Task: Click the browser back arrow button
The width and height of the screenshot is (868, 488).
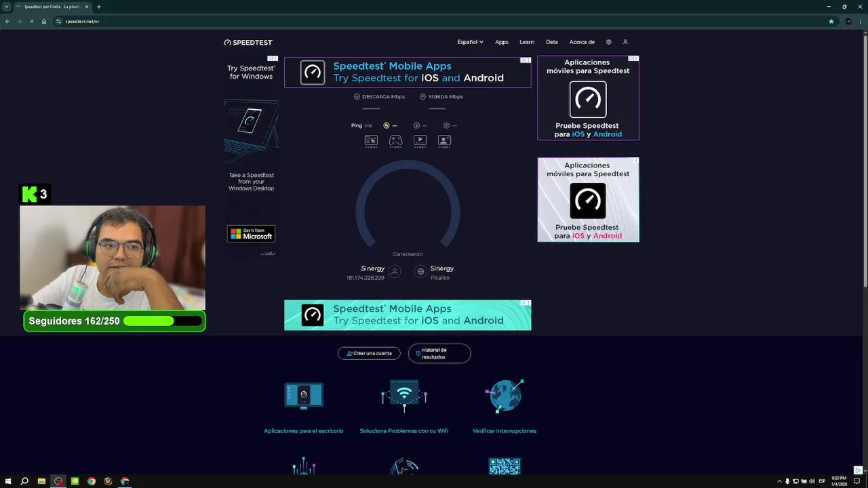Action: pyautogui.click(x=7, y=21)
